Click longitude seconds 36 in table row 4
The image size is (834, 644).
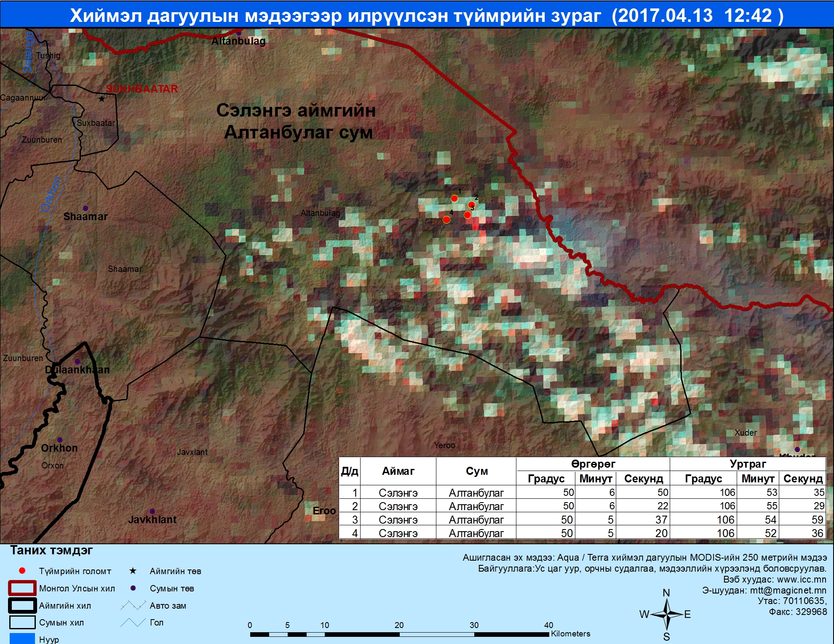(x=817, y=533)
